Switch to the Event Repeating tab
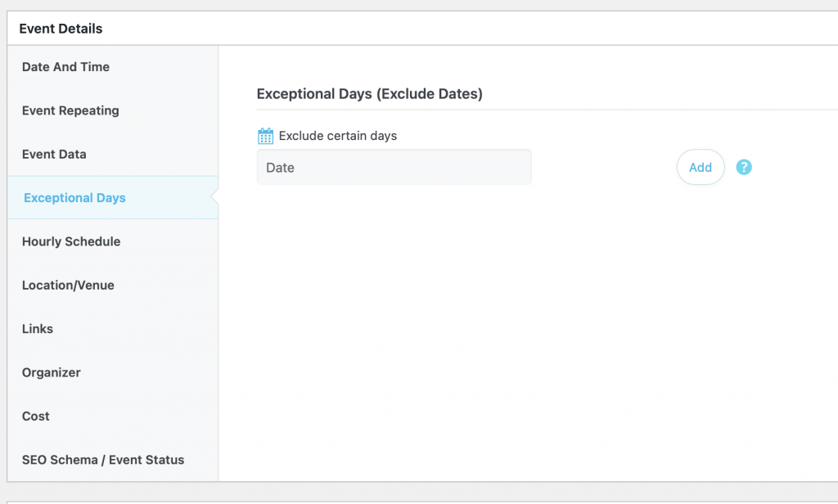Screen dimensions: 838x504 (70, 110)
